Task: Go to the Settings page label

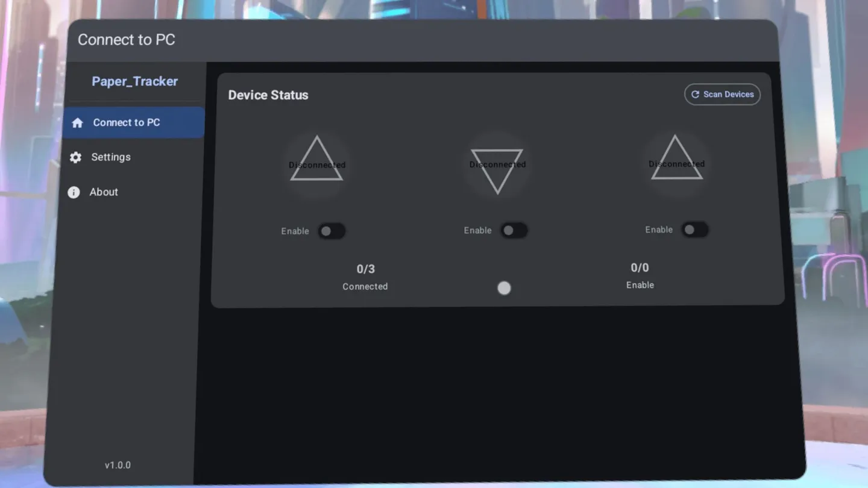Action: [x=111, y=157]
